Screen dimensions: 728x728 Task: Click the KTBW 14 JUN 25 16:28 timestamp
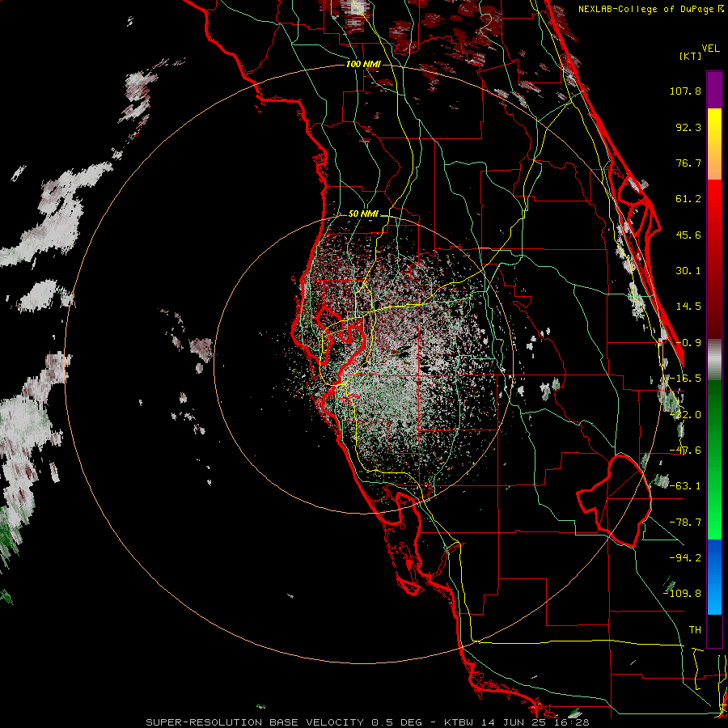[516, 722]
